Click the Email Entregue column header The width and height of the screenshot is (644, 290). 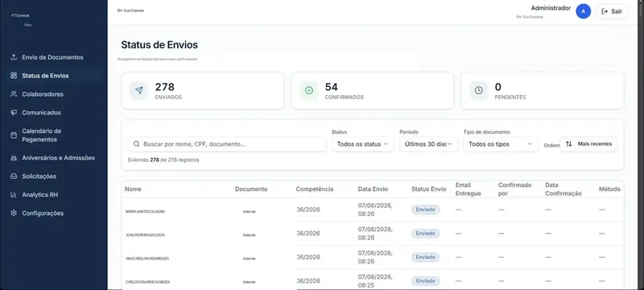click(469, 189)
